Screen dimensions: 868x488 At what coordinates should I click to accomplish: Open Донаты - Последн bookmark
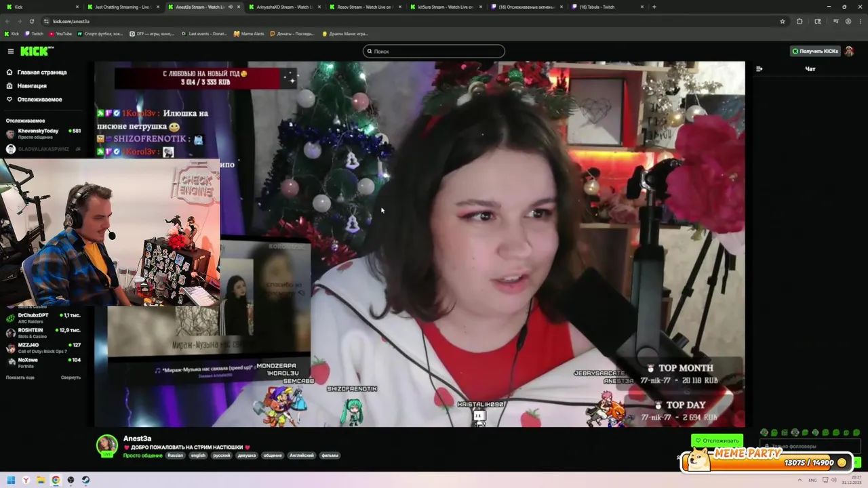coord(292,33)
